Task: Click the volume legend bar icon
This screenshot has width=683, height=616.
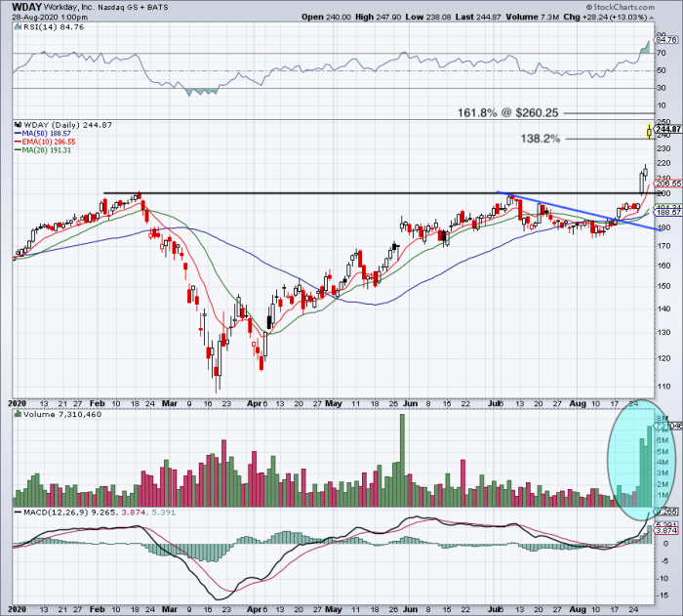Action: [18, 414]
